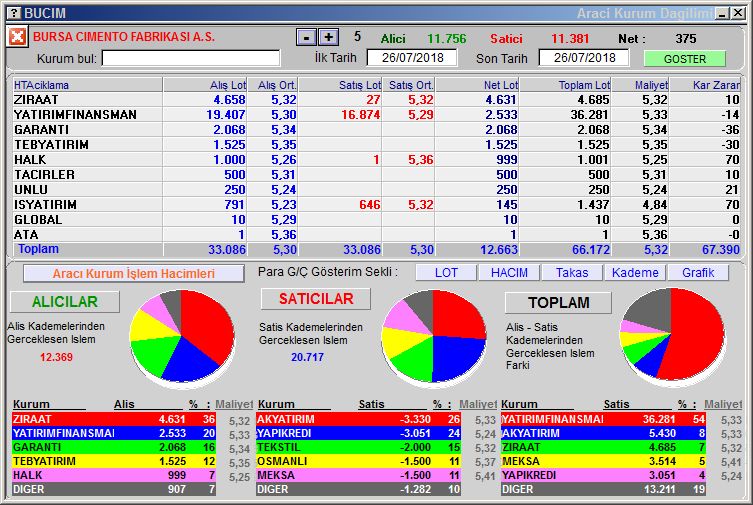Sort by Kar Zarar column header
The image size is (753, 505).
[x=705, y=85]
